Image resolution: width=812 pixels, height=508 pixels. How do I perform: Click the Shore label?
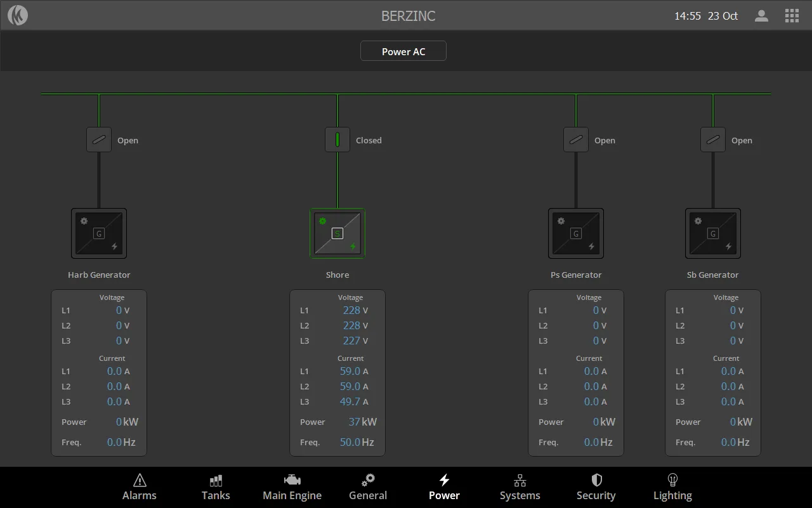pyautogui.click(x=337, y=275)
